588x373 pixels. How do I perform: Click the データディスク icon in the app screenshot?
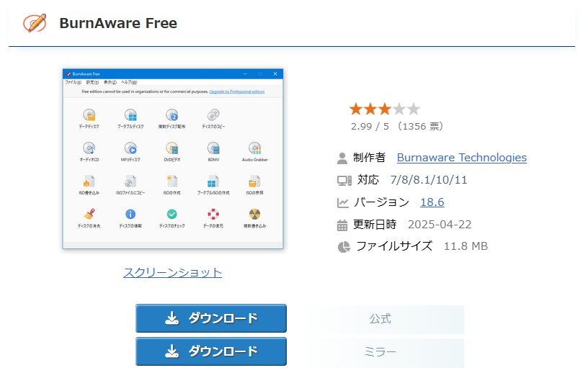click(x=89, y=114)
